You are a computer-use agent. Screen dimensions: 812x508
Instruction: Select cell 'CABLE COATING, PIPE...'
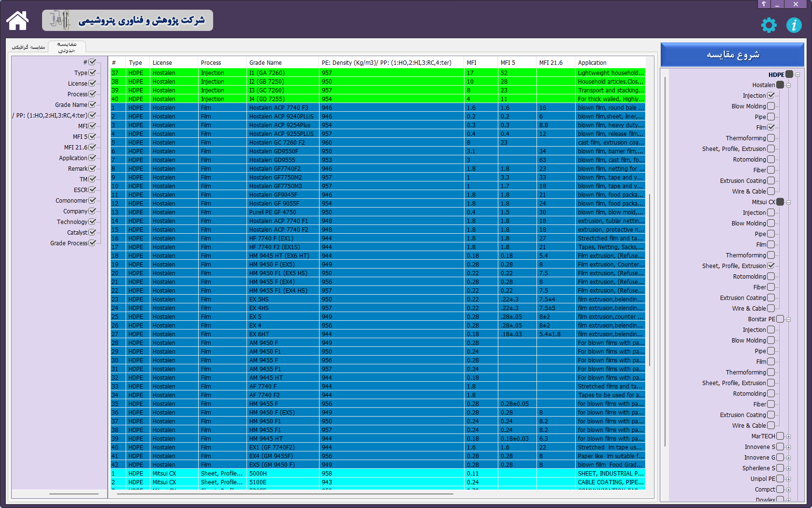click(610, 482)
